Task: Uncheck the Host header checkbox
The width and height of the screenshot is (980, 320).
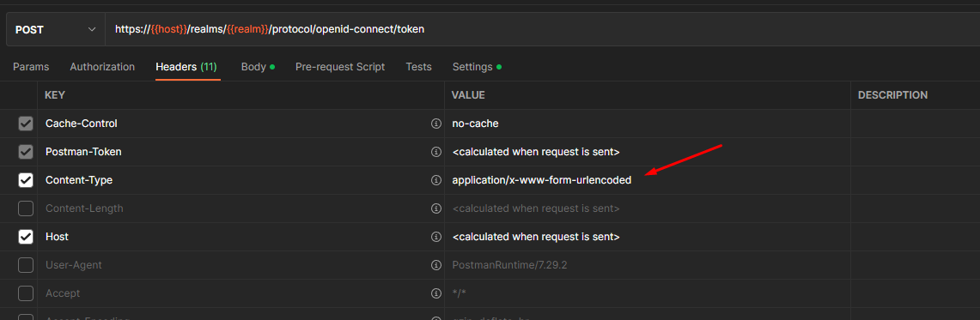Action: click(x=26, y=237)
